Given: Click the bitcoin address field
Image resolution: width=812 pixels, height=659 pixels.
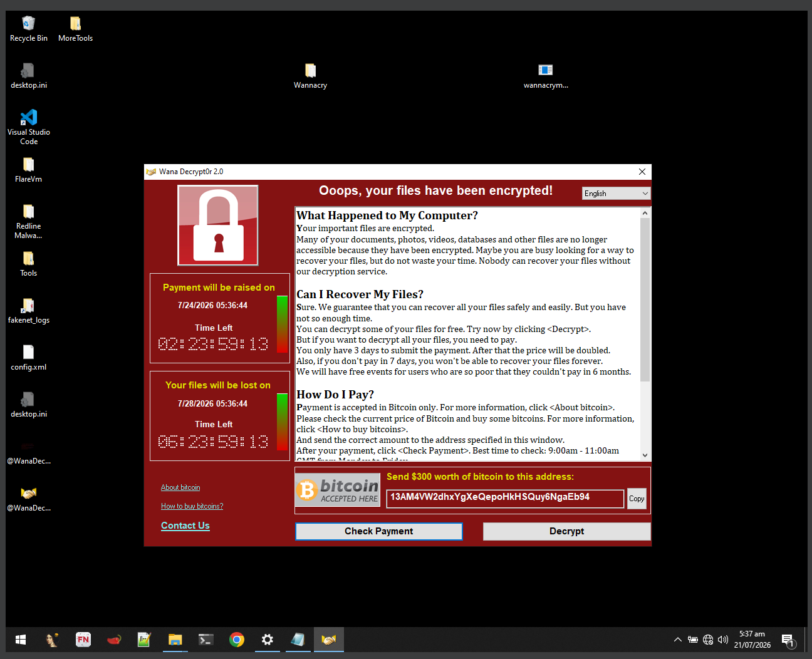Looking at the screenshot, I should click(x=506, y=499).
